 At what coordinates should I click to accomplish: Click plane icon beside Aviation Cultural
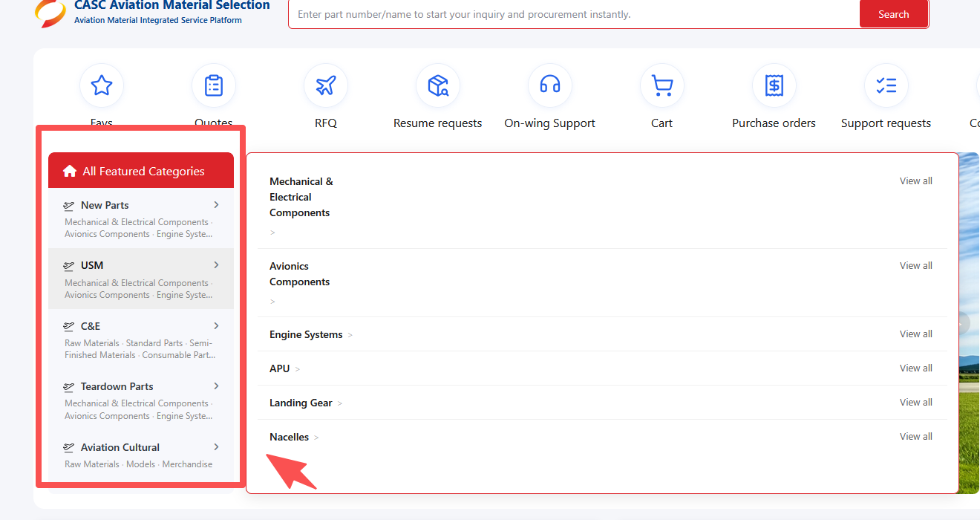coord(69,448)
